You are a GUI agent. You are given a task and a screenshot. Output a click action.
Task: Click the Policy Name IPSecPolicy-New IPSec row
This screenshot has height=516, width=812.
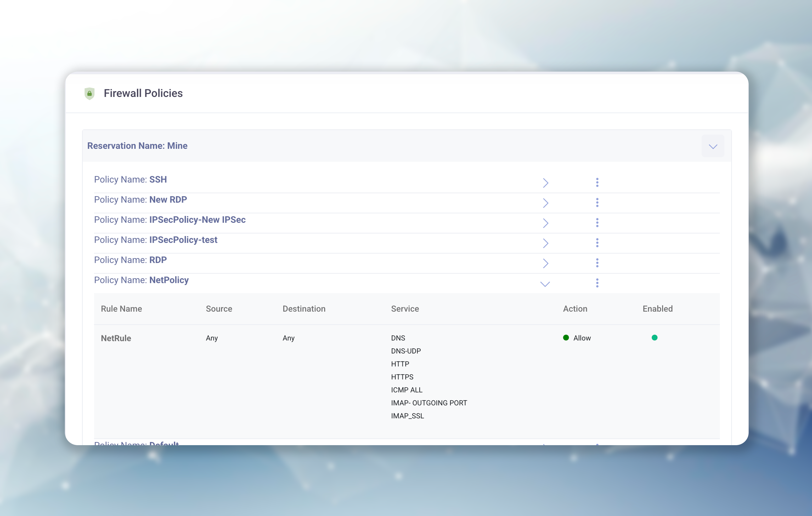(x=170, y=220)
